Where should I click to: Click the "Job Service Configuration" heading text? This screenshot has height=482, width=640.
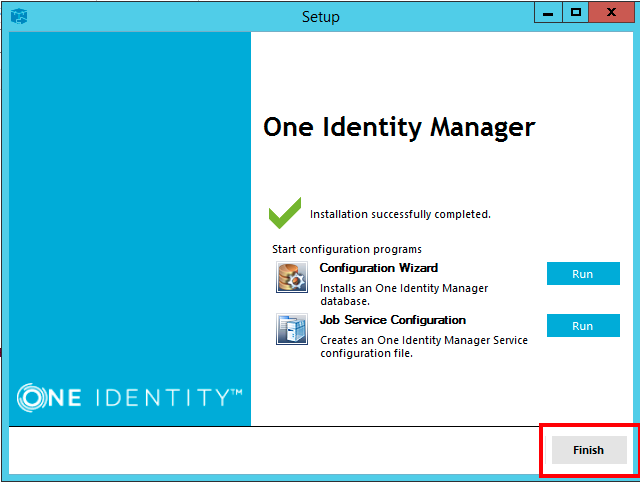tap(393, 320)
